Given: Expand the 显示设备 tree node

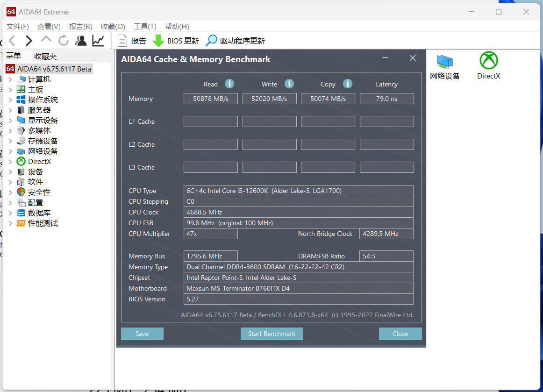Looking at the screenshot, I should pos(10,121).
